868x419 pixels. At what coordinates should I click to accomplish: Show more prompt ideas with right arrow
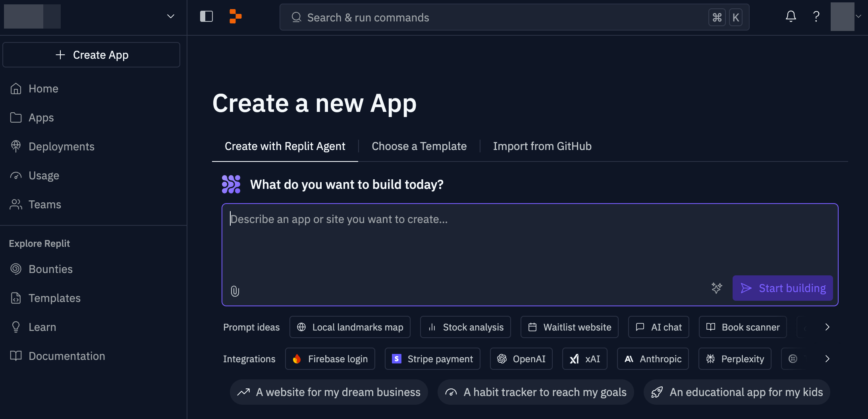(827, 327)
